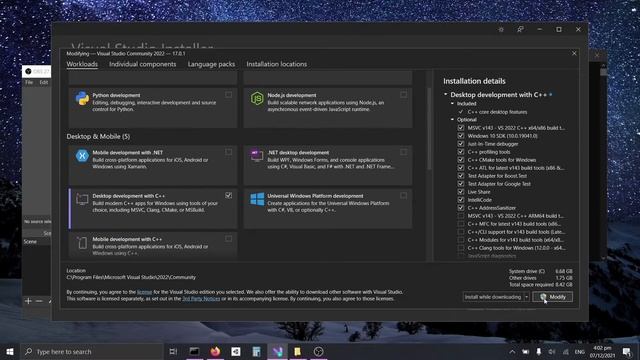Screen dimensions: 640x360
Task: Uncheck the Windows 10 SDK optional component
Action: [x=461, y=136]
